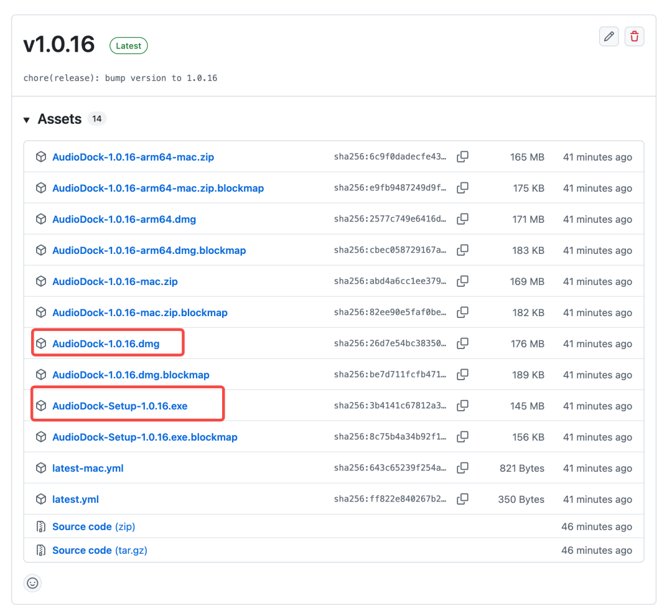Click the 145 MB size value
Screen dimensions: 672x616
click(x=527, y=406)
